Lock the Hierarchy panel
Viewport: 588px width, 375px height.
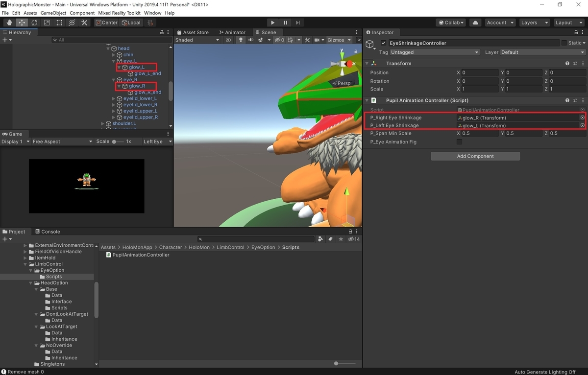162,32
